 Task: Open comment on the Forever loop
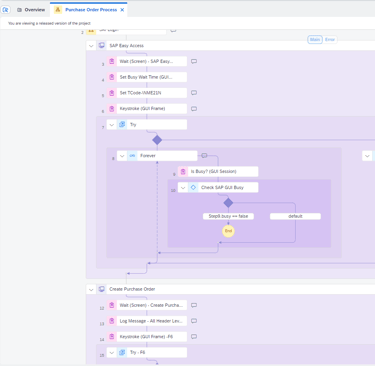pyautogui.click(x=204, y=155)
